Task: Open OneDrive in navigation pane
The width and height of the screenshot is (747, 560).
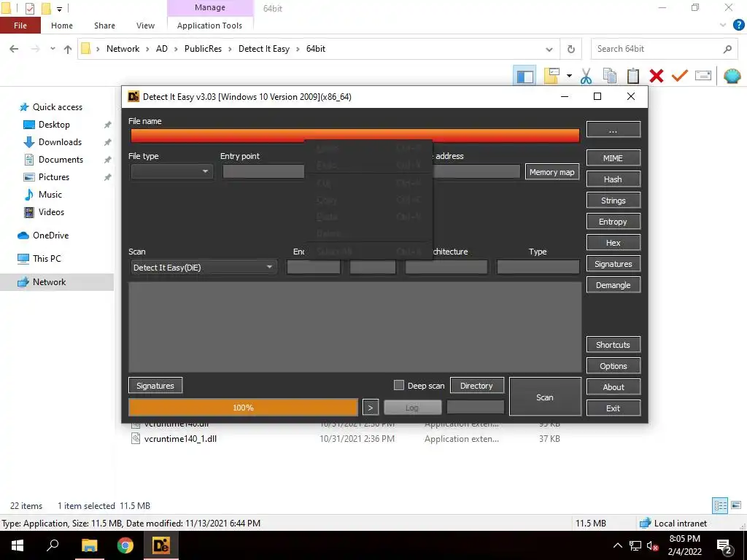Action: coord(50,236)
